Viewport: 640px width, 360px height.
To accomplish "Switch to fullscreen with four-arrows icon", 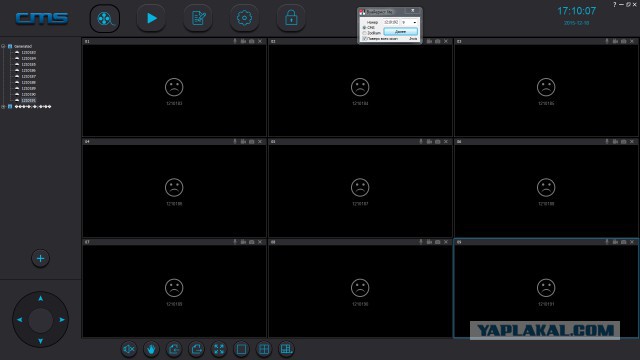I will coord(219,349).
